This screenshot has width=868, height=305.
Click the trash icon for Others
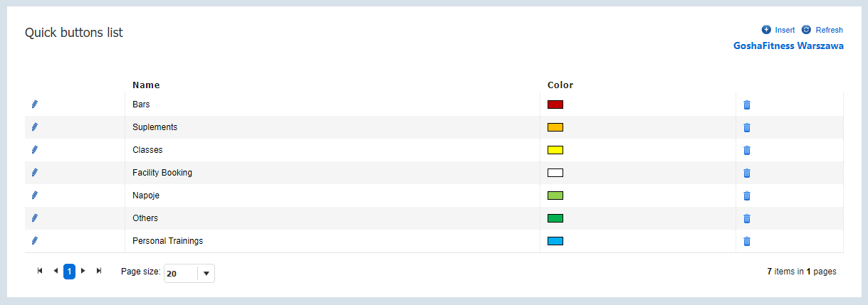747,218
